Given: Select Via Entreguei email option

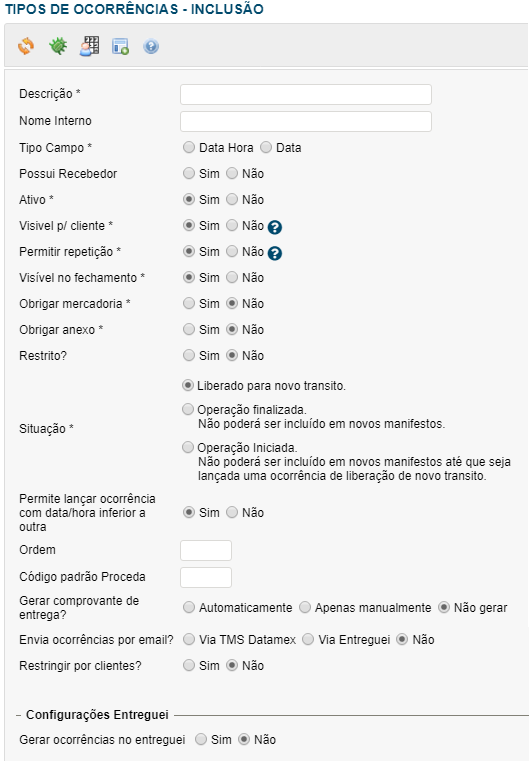Looking at the screenshot, I should click(x=308, y=640).
